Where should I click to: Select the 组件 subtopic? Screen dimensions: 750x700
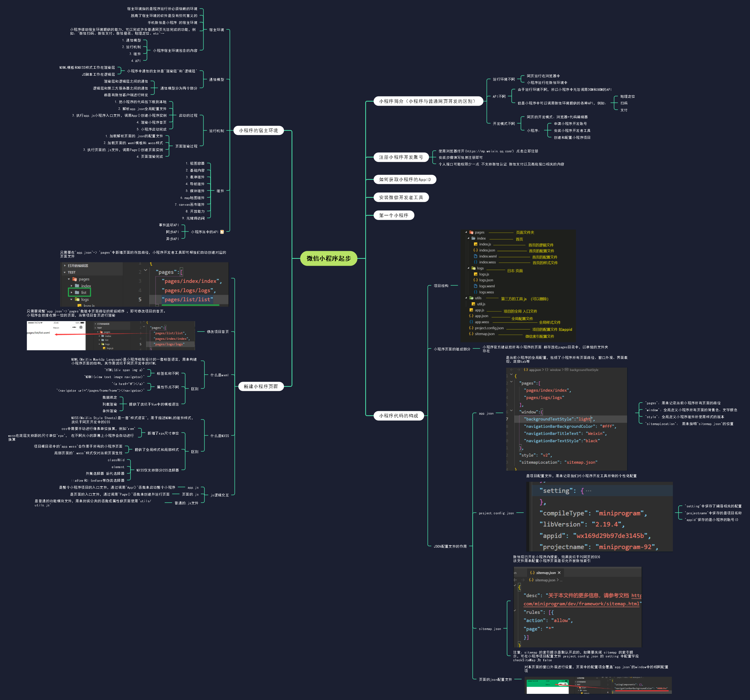pyautogui.click(x=220, y=191)
